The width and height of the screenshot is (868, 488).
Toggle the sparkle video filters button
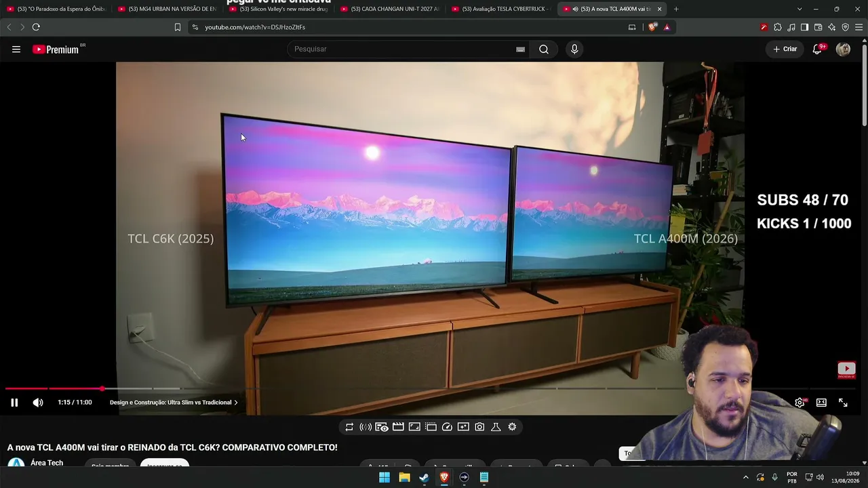tap(463, 427)
